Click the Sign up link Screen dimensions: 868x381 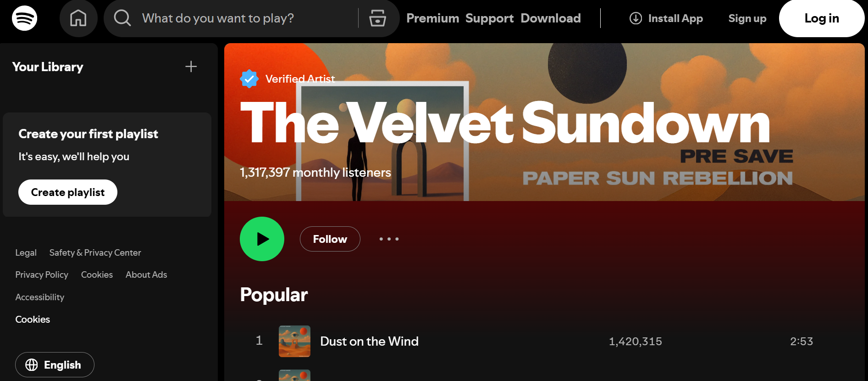pyautogui.click(x=747, y=18)
